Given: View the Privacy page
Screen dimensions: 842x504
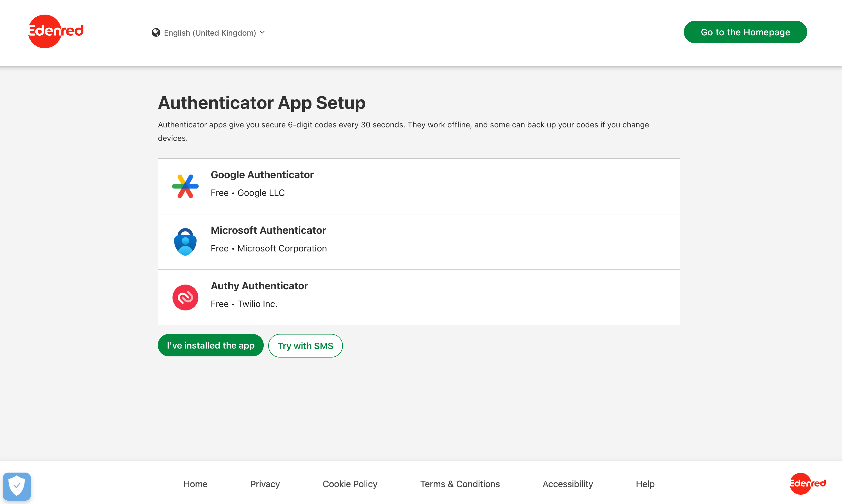Looking at the screenshot, I should coord(265,484).
